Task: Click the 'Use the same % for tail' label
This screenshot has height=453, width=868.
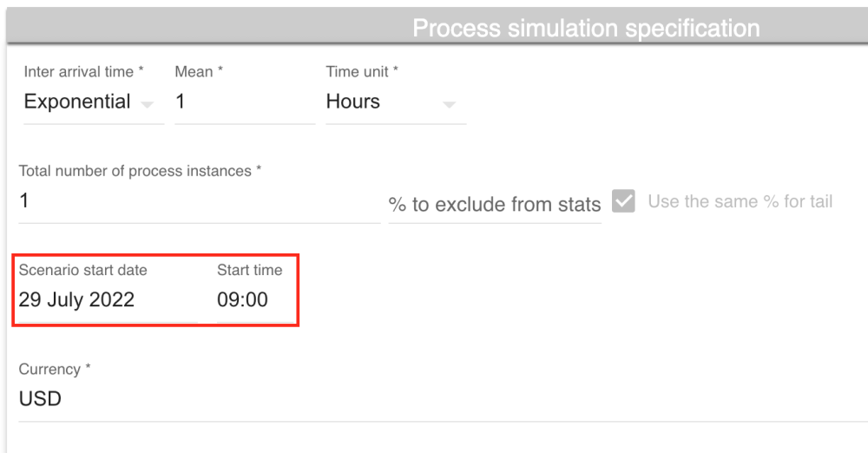Action: click(x=740, y=201)
